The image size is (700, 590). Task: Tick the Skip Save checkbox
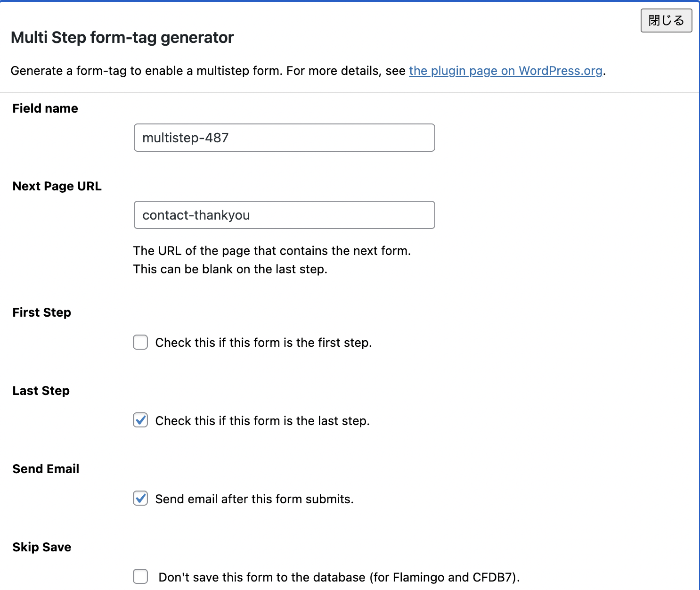[x=140, y=576]
